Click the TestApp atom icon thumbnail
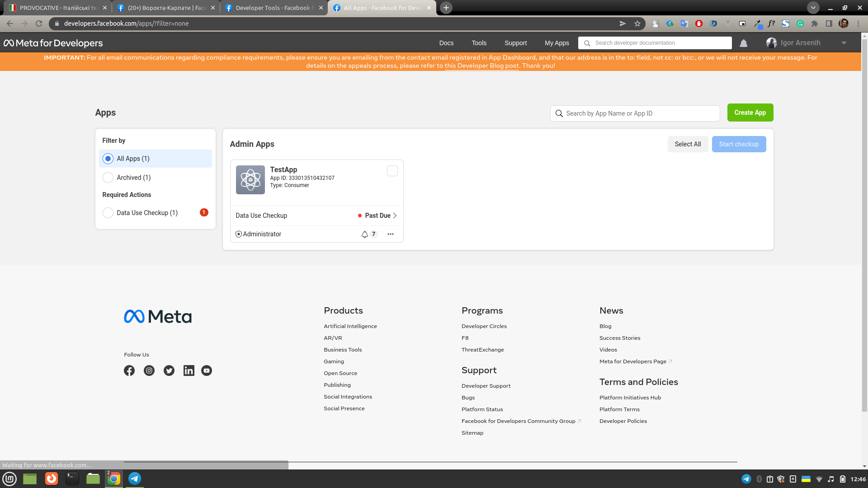This screenshot has height=488, width=868. coord(250,180)
